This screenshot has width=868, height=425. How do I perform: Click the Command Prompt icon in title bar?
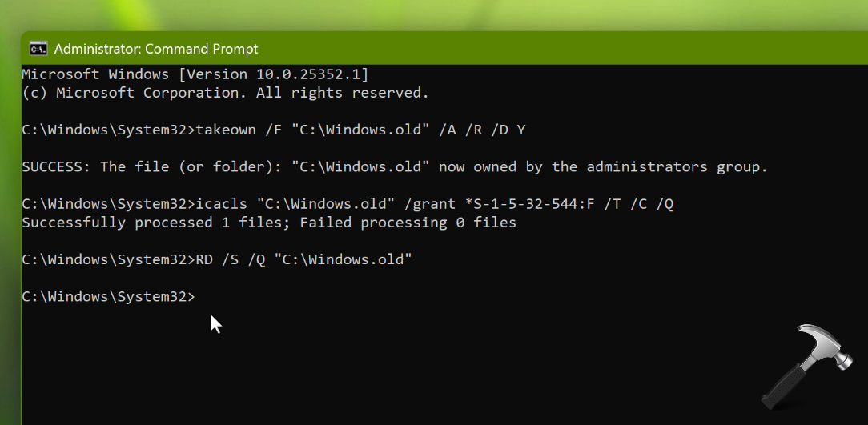pos(38,49)
